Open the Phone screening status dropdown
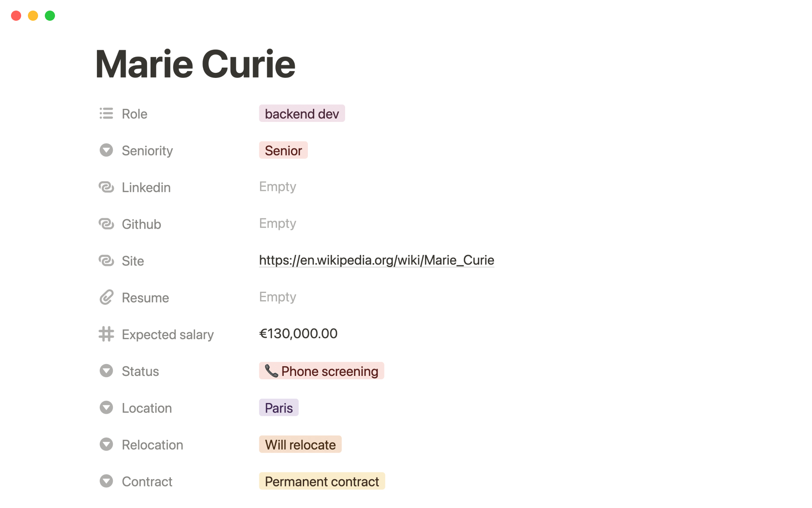 click(x=321, y=371)
